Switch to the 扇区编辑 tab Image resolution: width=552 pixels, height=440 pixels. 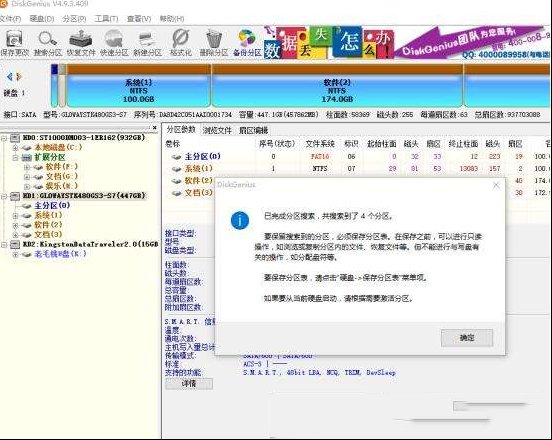[x=253, y=130]
